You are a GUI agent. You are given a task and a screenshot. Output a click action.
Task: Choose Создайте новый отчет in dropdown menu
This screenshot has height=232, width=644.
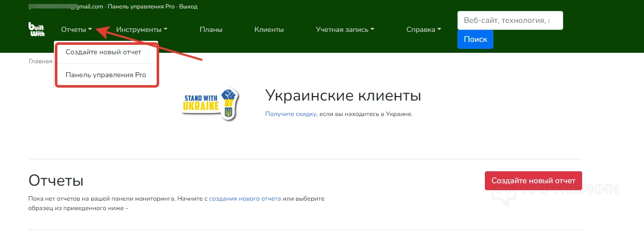103,52
